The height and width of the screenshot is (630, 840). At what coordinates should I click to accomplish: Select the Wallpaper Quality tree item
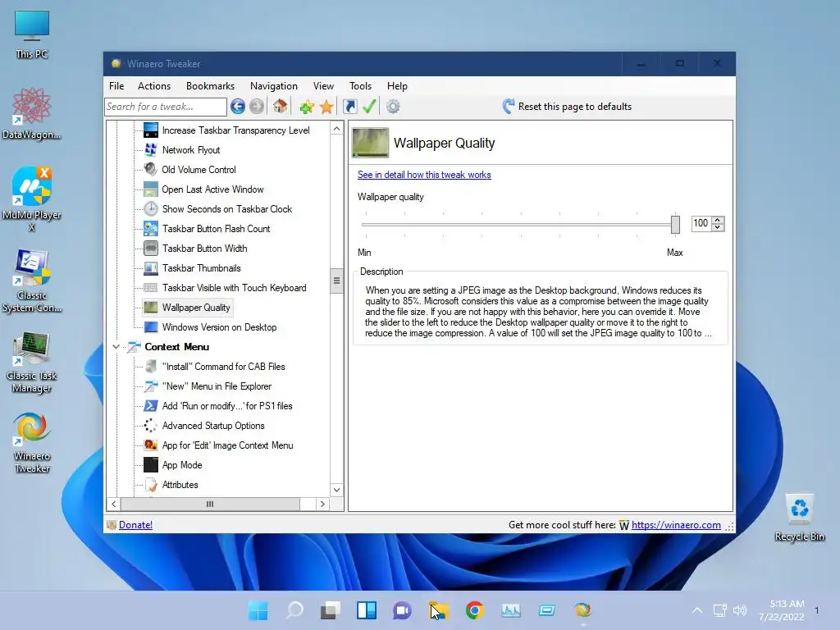click(x=196, y=308)
